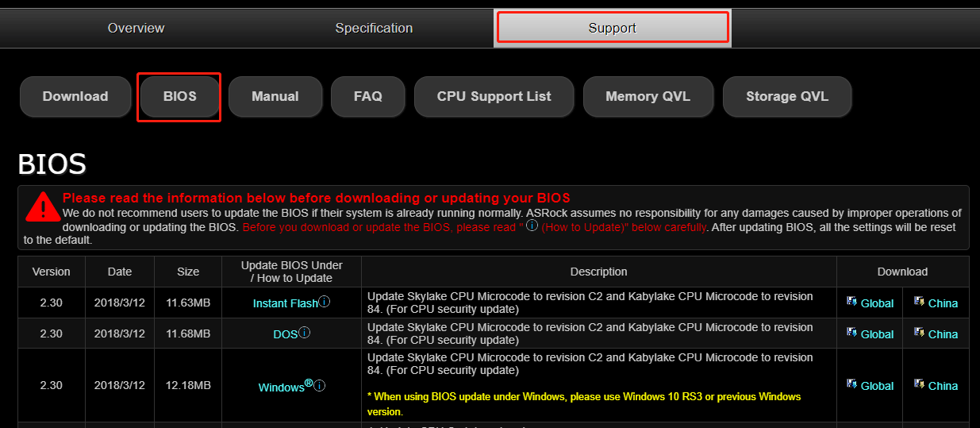Screen dimensions: 980x428
Task: Click download icon next to Instant Flash Global
Action: click(852, 302)
